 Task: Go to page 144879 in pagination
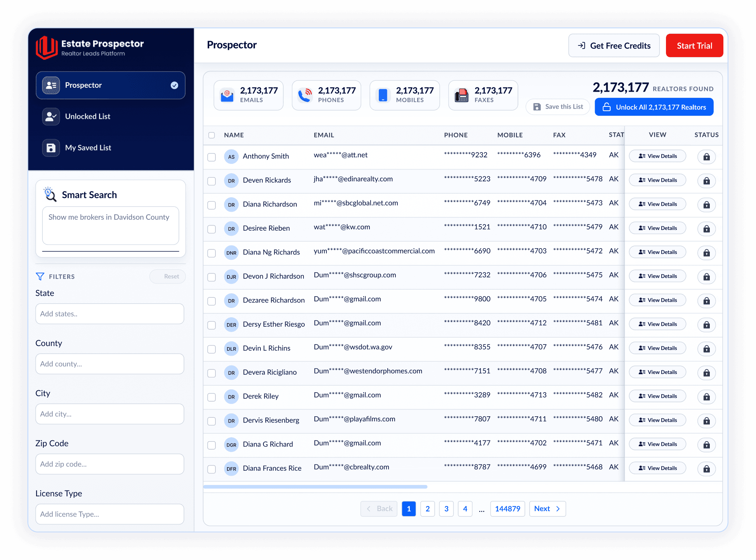(x=507, y=508)
